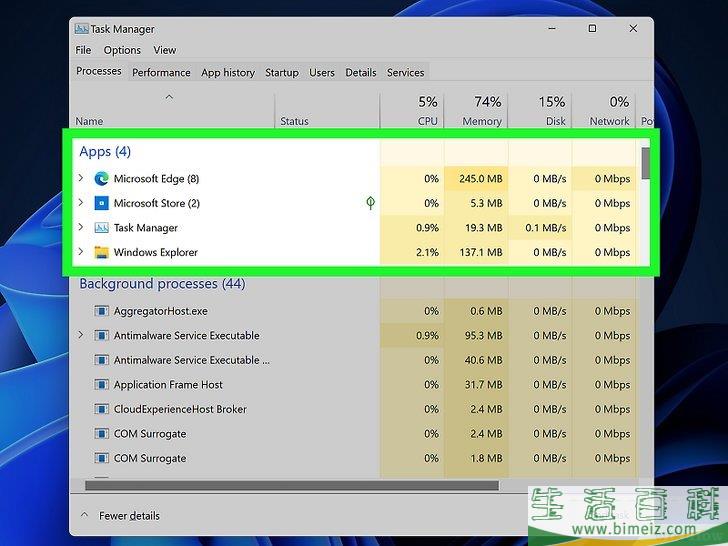Expand the Microsoft Edge (8) process group

click(x=81, y=178)
